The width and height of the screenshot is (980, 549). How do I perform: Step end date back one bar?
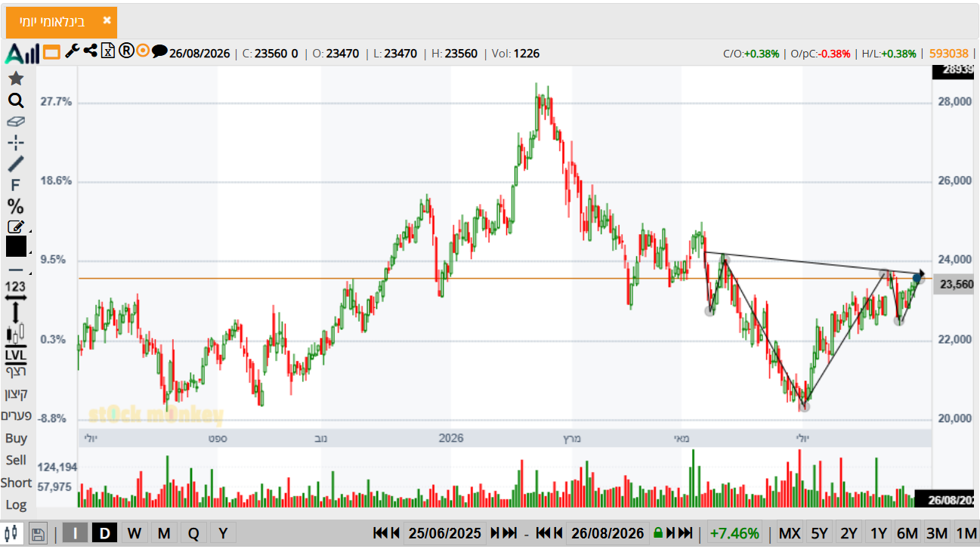point(558,533)
